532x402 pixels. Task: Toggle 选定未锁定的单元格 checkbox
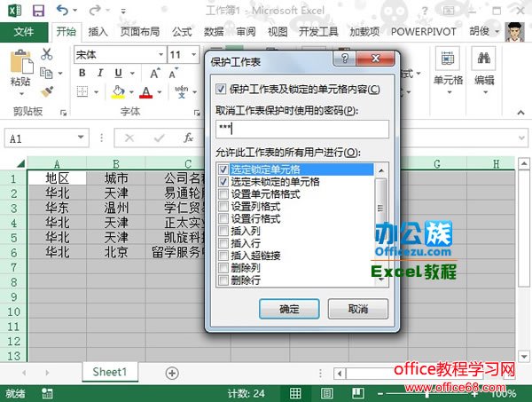click(223, 182)
